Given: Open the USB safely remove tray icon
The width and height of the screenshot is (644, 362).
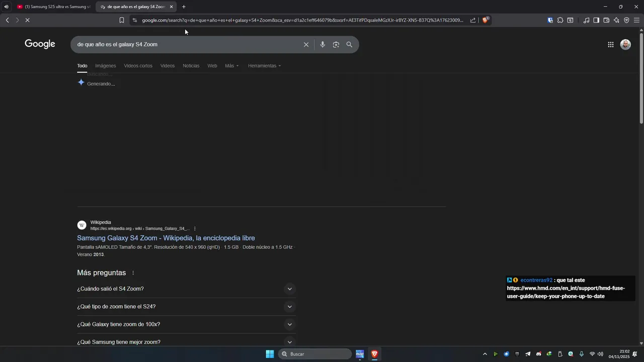Looking at the screenshot, I should 560,354.
